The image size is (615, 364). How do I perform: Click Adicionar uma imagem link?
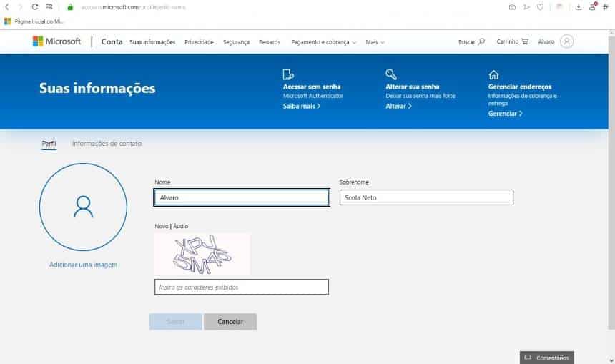[x=83, y=265]
